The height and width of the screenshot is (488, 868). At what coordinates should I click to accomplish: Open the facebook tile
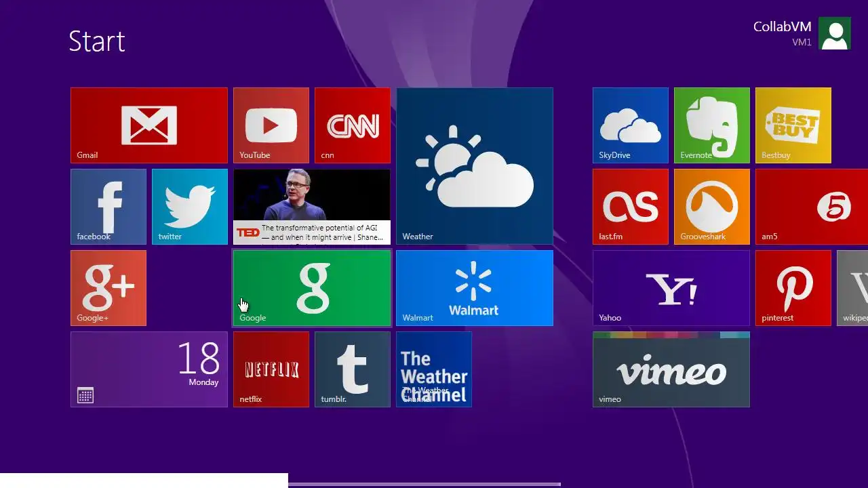[108, 207]
